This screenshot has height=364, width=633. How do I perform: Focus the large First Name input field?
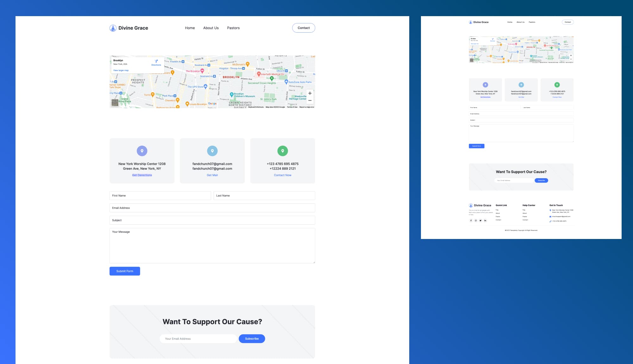(160, 196)
